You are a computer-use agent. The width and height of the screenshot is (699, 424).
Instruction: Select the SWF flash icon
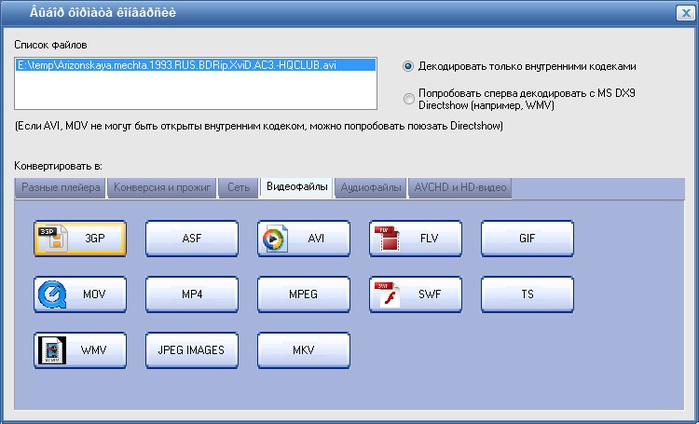click(x=386, y=295)
